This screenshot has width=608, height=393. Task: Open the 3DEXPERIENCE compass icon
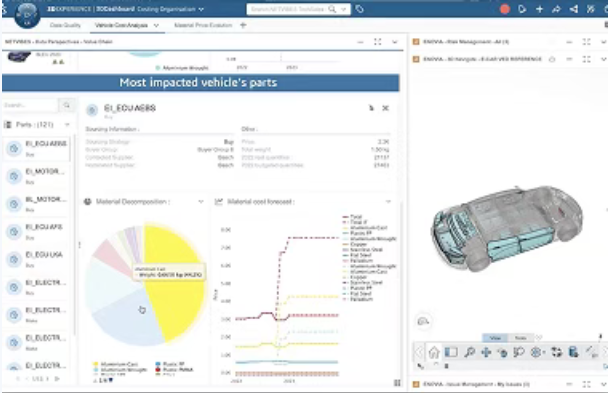[x=27, y=15]
